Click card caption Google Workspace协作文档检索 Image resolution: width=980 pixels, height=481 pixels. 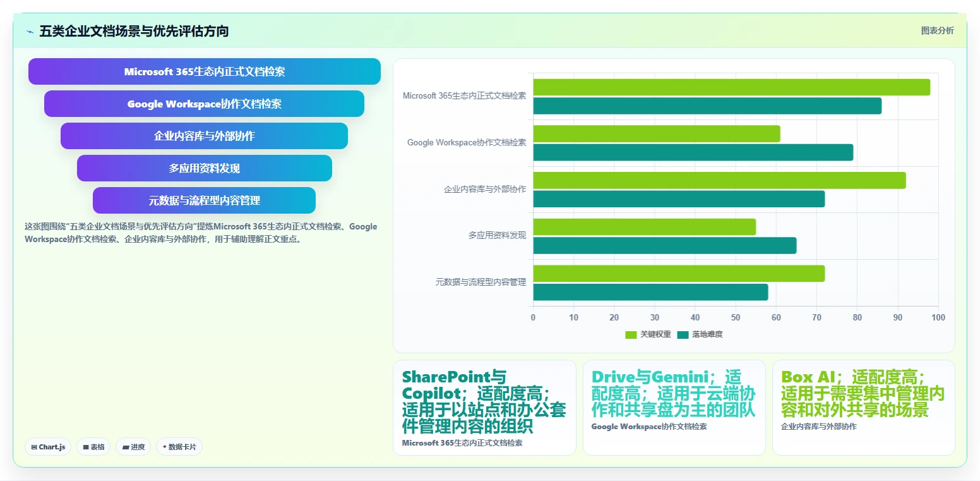(649, 427)
